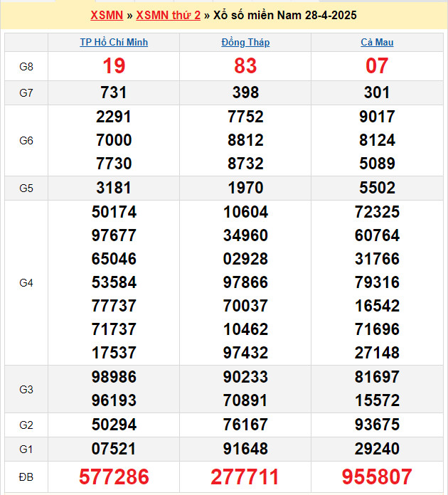Select G4 number 53584
This screenshot has height=495, width=448.
(114, 282)
